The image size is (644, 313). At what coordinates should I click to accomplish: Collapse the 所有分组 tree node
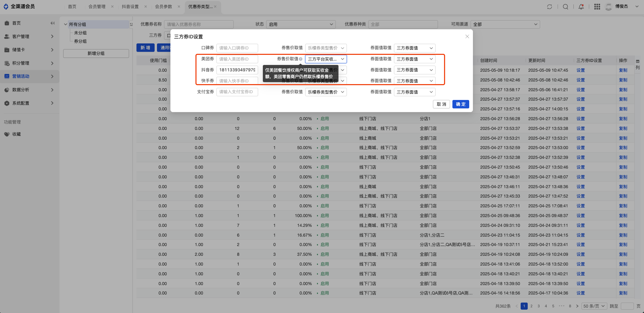[x=66, y=24]
